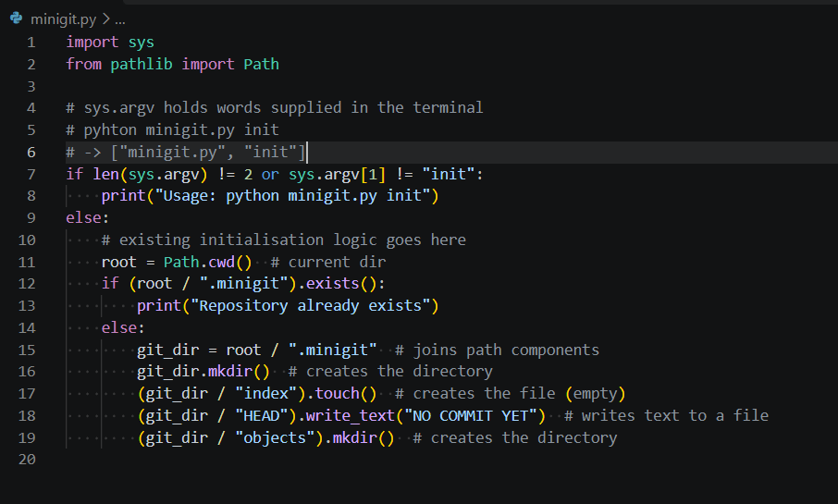Open the minigit.py breadcrumb item
The height and width of the screenshot is (504, 838).
[x=63, y=19]
